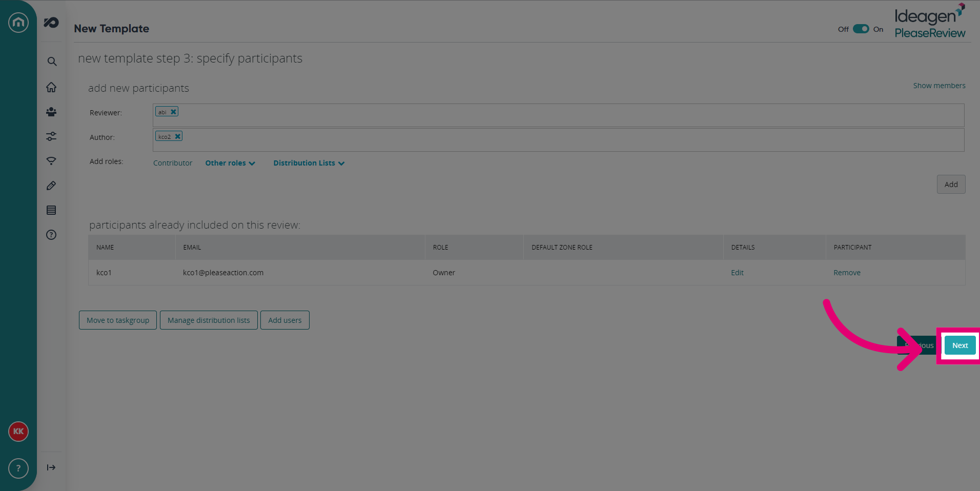
Task: Click inside the Author input field
Action: 558,140
